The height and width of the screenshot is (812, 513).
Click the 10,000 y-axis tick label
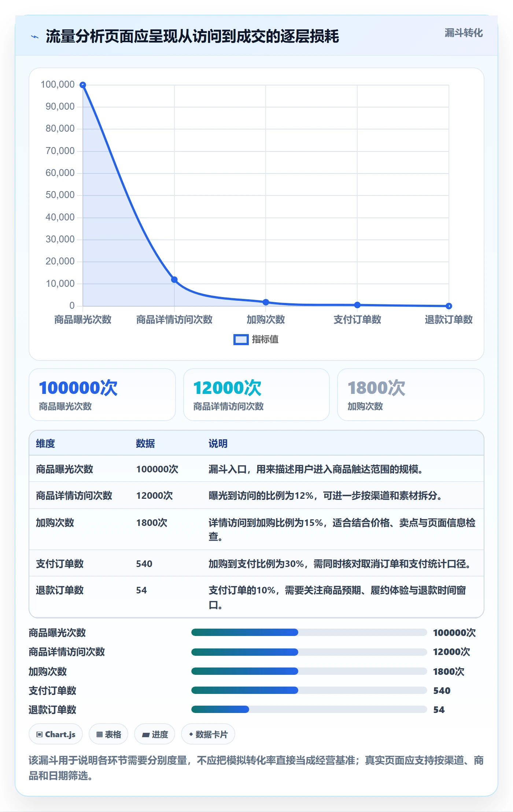click(60, 284)
